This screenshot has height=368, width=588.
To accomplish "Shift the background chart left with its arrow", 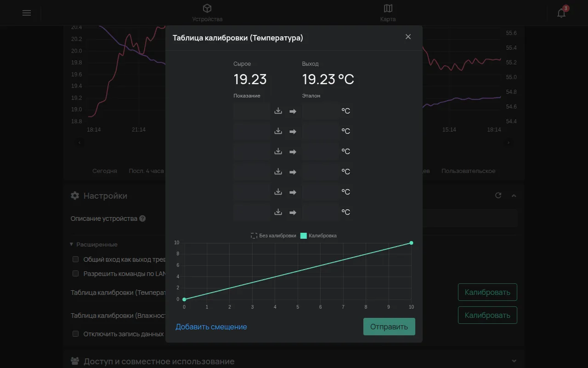I will 79,143.
